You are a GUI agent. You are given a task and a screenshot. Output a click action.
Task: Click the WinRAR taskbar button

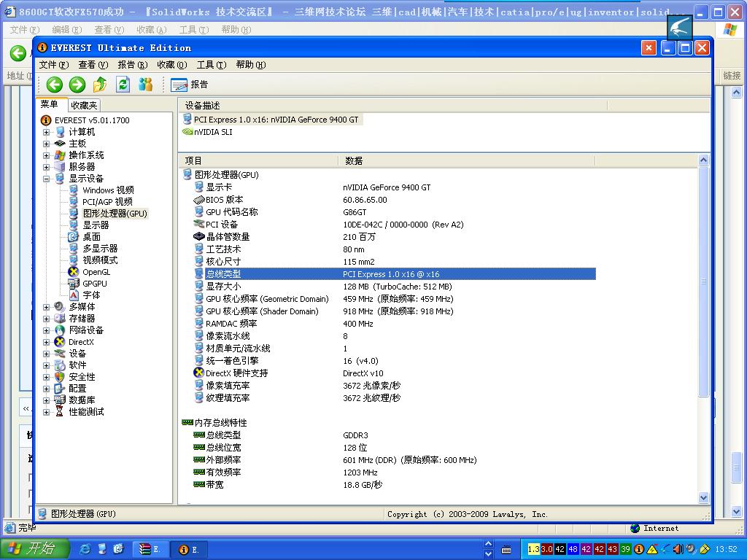[150, 550]
